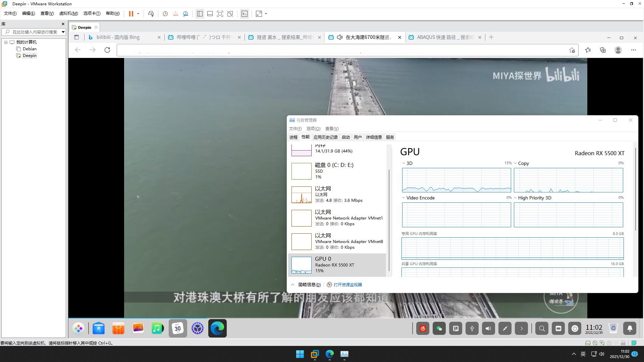Click the take snapshot clock icon
The image size is (644, 362).
click(x=165, y=14)
